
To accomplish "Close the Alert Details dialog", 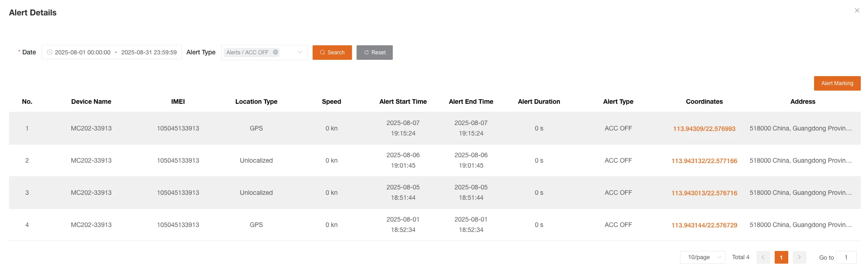I will (857, 10).
